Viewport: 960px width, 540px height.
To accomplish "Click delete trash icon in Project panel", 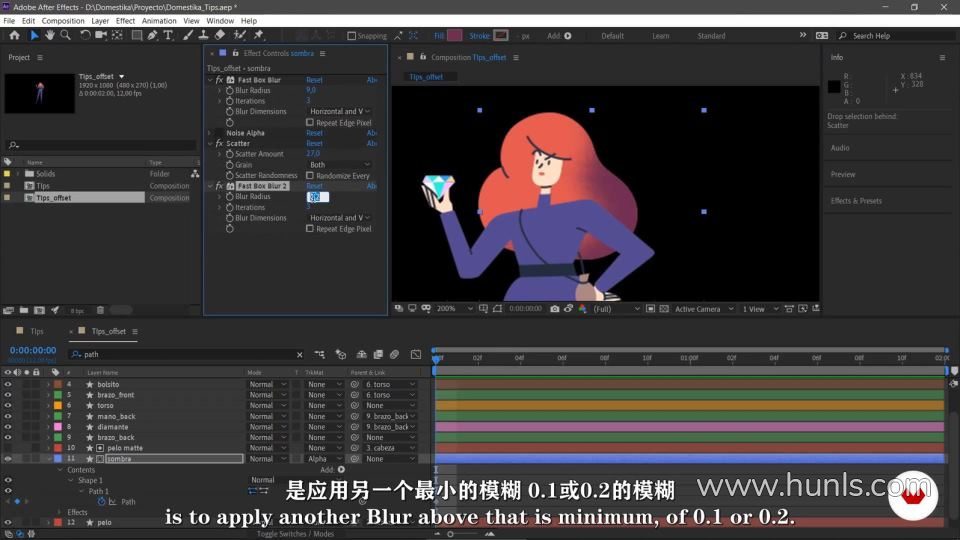I will 100,310.
